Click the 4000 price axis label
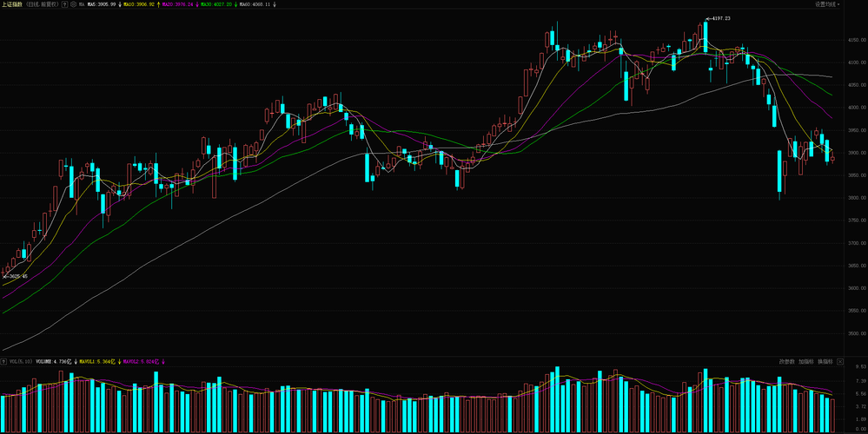 (x=857, y=108)
